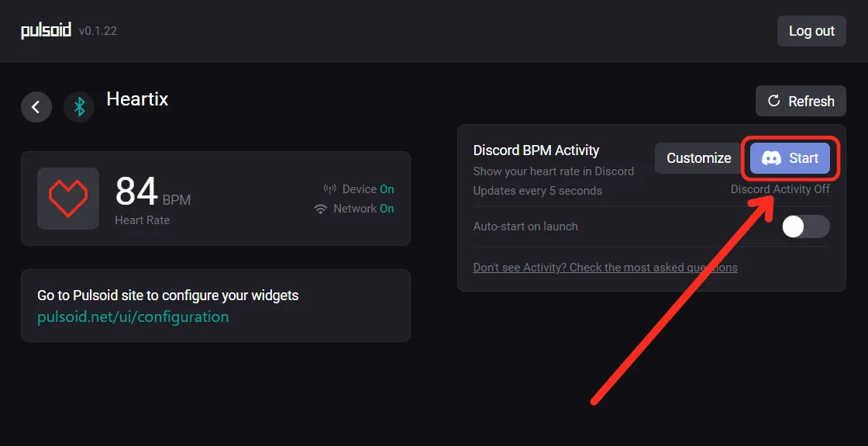Click the back arrow icon

[36, 106]
